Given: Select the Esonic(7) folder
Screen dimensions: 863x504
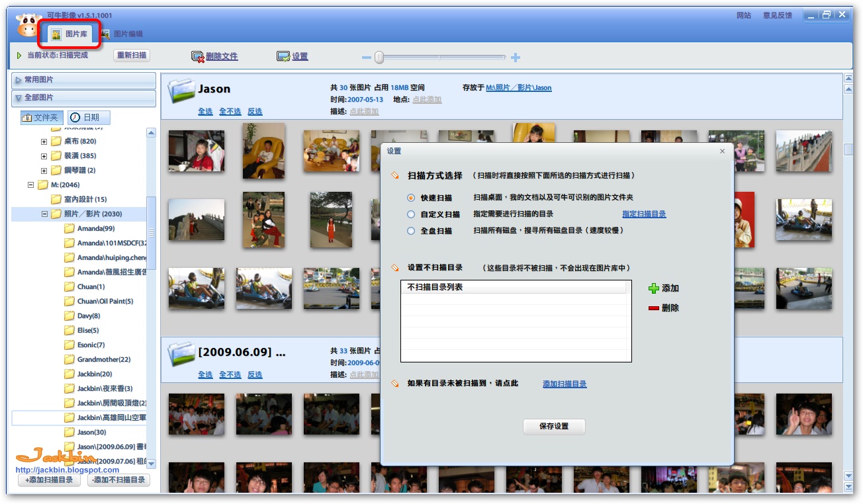Looking at the screenshot, I should coord(84,345).
